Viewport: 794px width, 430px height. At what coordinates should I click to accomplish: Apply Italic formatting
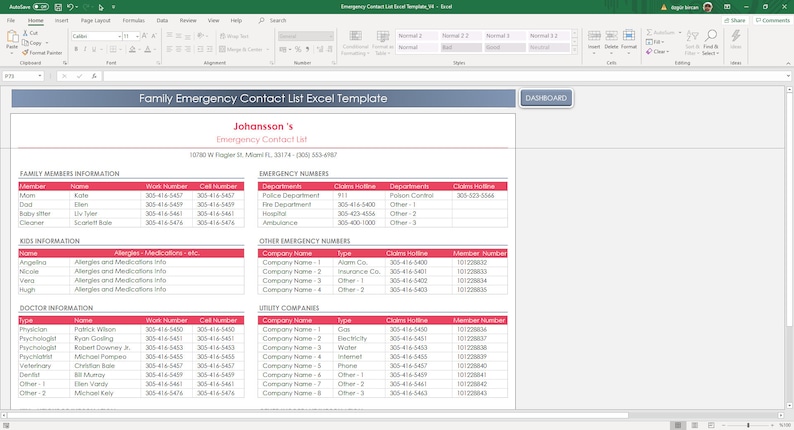[85, 49]
